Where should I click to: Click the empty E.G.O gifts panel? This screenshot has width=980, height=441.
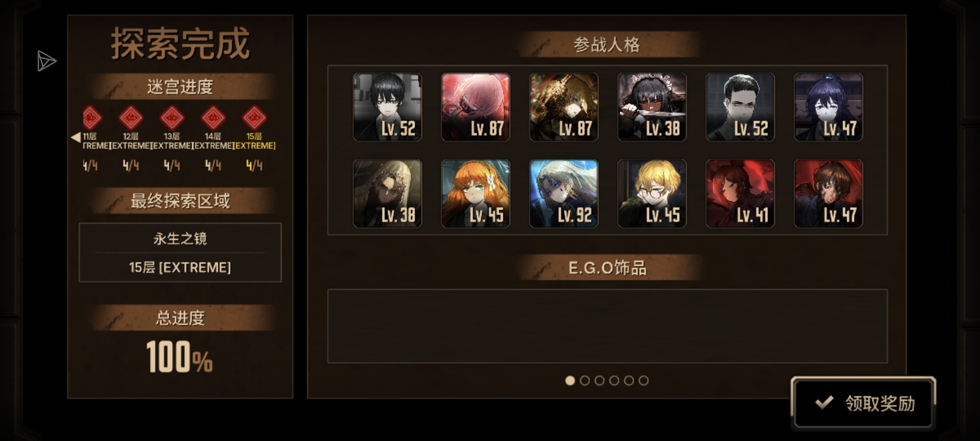[608, 326]
